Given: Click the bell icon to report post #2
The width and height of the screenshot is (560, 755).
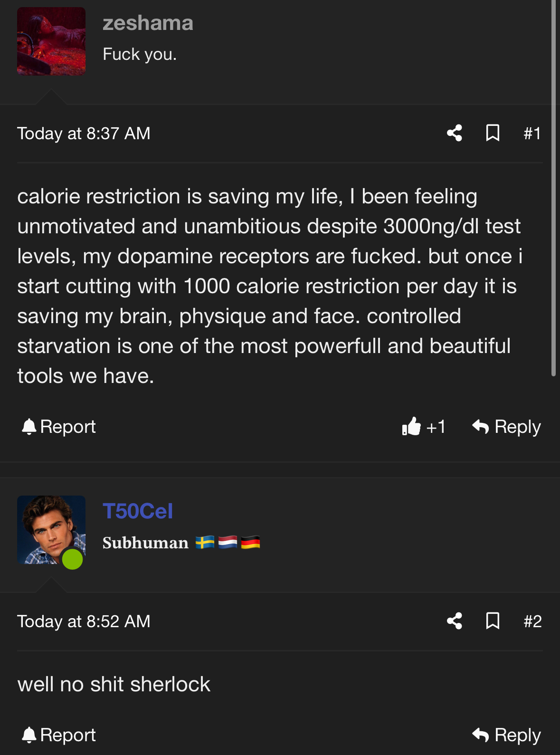Looking at the screenshot, I should click(x=29, y=735).
